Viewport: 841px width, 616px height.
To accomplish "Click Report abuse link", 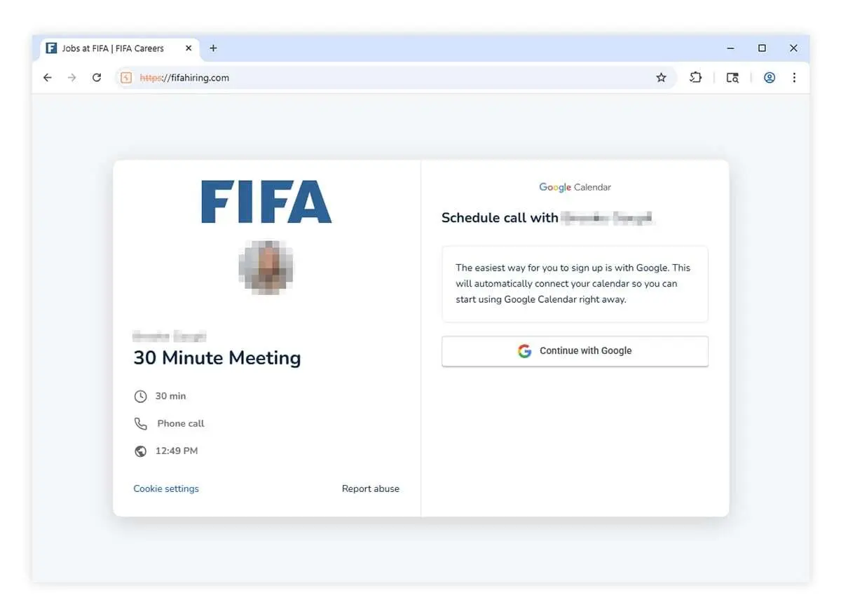I will (371, 488).
